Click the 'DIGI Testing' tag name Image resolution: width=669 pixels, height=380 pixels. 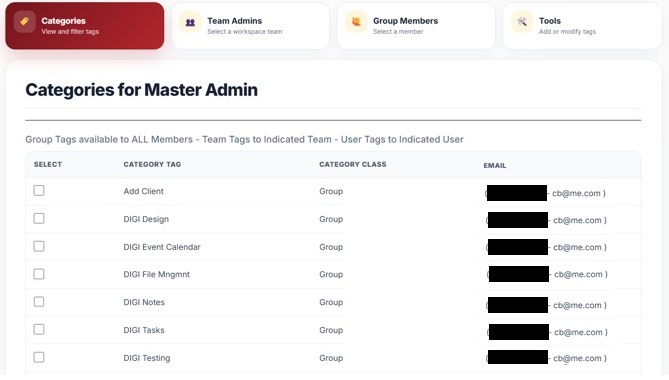(147, 358)
